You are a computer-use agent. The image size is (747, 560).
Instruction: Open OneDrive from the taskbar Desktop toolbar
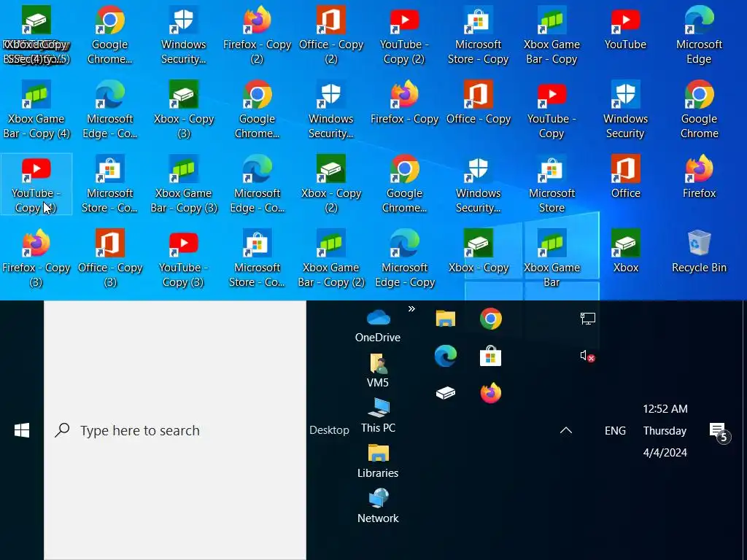(378, 326)
